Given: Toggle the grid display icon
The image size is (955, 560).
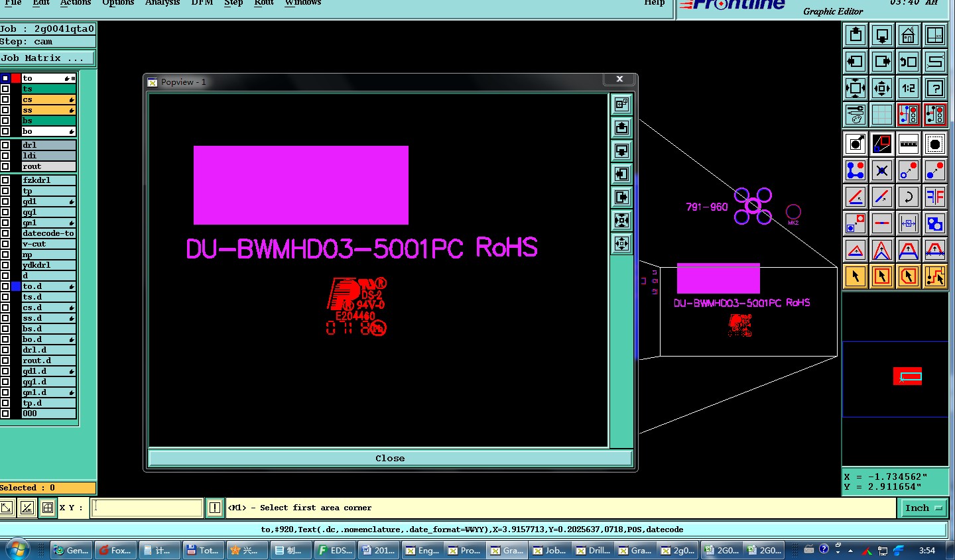Looking at the screenshot, I should tap(882, 115).
